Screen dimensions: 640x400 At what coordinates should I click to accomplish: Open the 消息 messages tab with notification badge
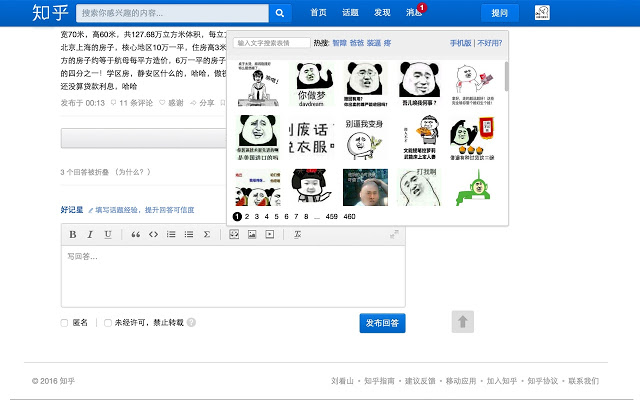click(x=414, y=13)
